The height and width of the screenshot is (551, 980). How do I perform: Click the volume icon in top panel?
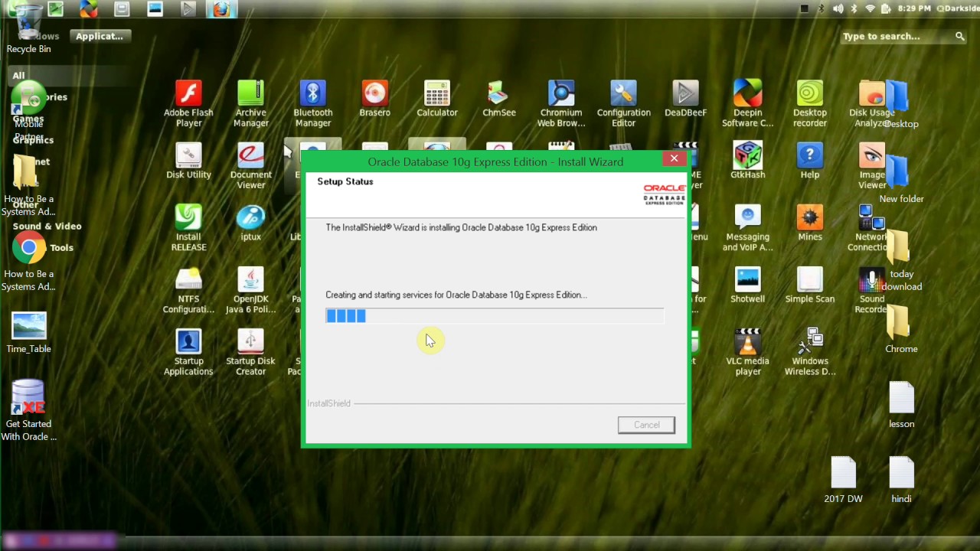point(838,8)
